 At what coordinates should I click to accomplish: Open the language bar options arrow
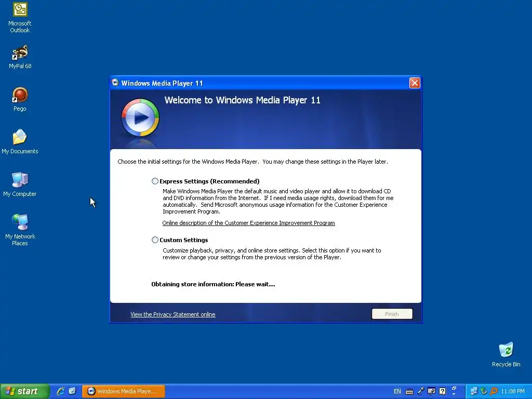click(454, 394)
